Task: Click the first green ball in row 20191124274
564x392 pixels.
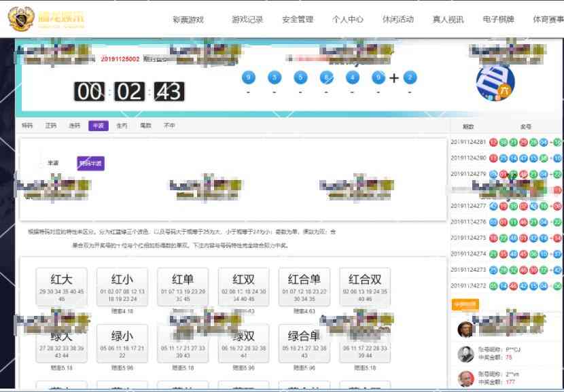Action: tap(493, 254)
